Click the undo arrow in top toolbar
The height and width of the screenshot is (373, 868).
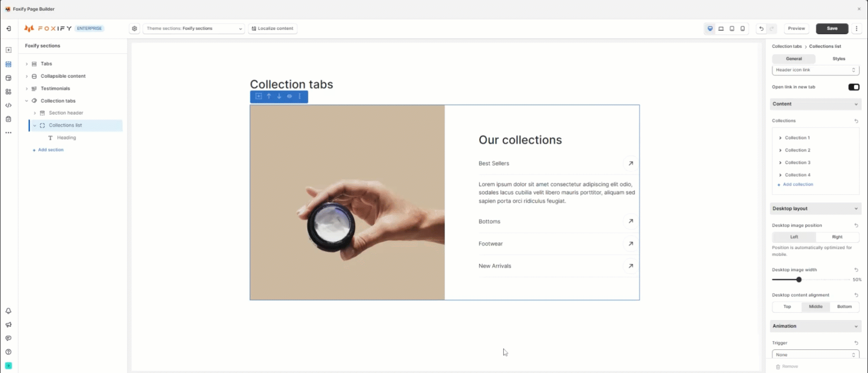[x=761, y=29]
